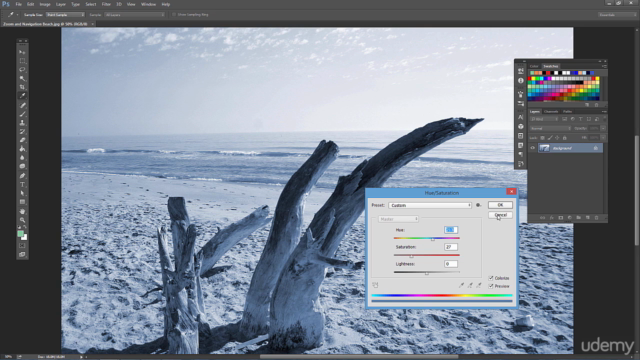Switch to the Paths tab

[567, 111]
